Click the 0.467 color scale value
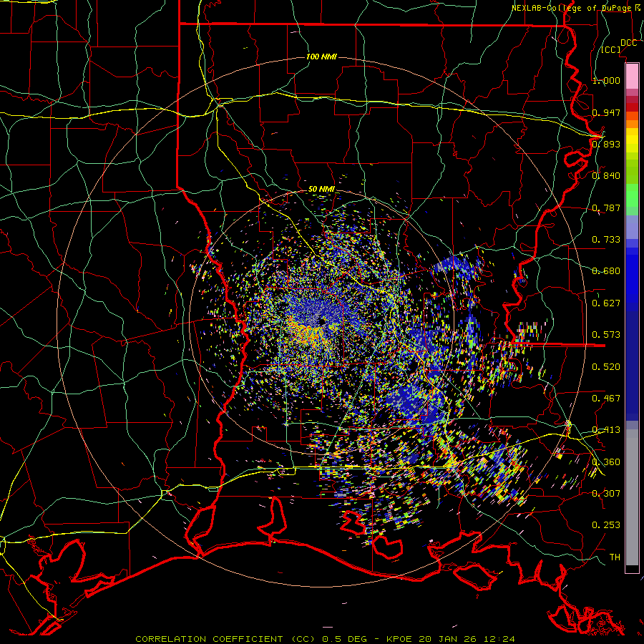The image size is (644, 644). [606, 399]
